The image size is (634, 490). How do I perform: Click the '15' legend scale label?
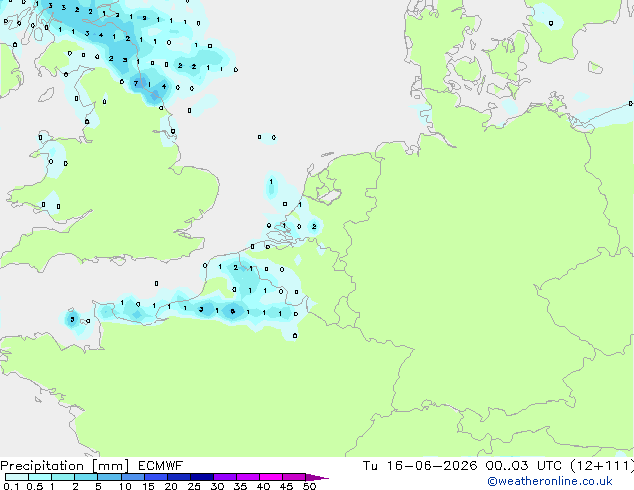pyautogui.click(x=148, y=486)
